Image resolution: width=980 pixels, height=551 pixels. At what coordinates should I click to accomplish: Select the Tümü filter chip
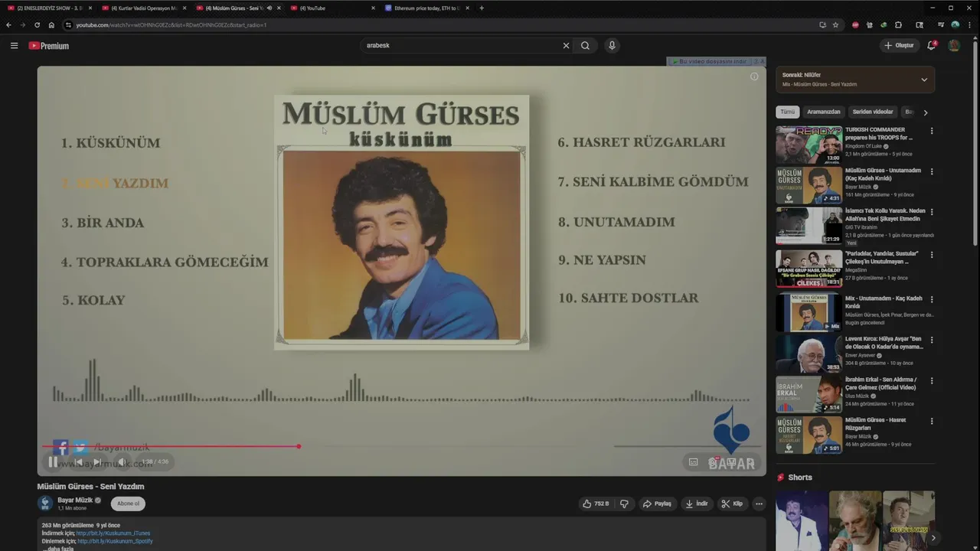tap(787, 112)
